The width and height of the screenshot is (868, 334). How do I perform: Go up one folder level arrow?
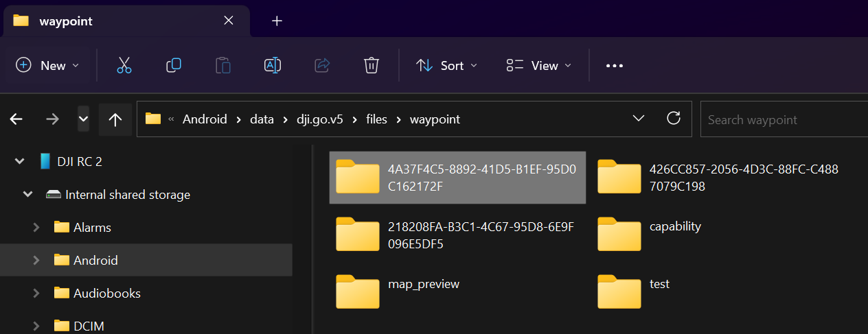tap(115, 119)
